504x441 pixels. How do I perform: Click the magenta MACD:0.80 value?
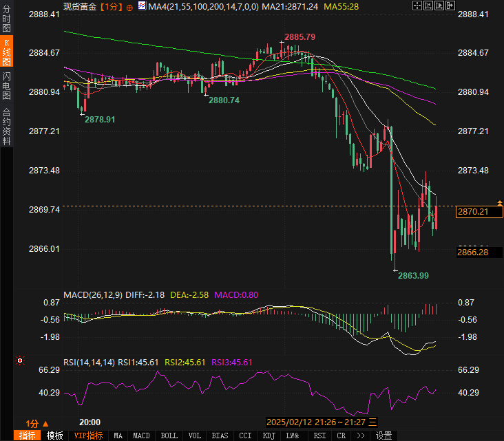[x=236, y=295]
